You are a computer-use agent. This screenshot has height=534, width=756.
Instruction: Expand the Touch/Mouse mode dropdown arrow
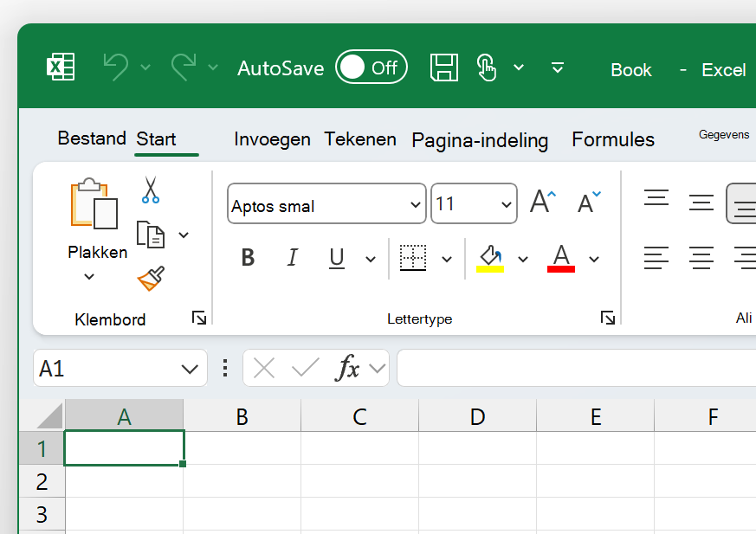(519, 67)
